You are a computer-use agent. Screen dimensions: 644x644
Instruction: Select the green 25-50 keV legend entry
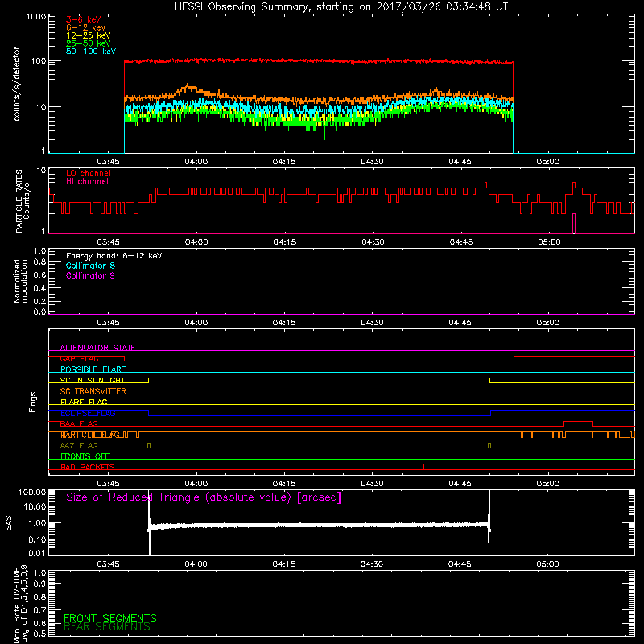pos(89,43)
